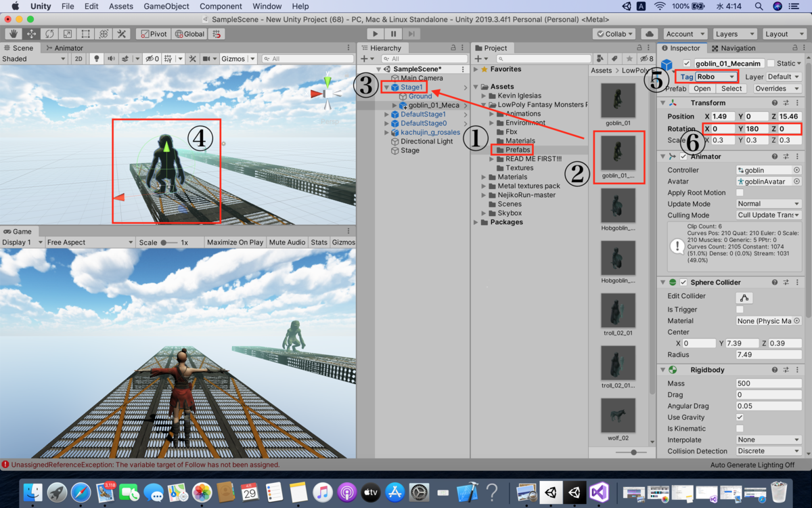Adjust the Game view Scale slider
Viewport: 812px width, 508px height.
[168, 242]
